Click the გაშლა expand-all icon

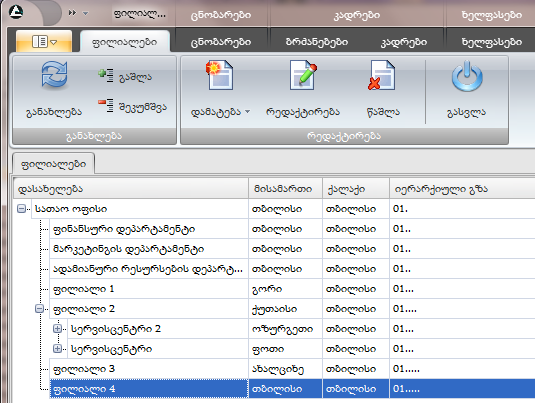click(106, 75)
